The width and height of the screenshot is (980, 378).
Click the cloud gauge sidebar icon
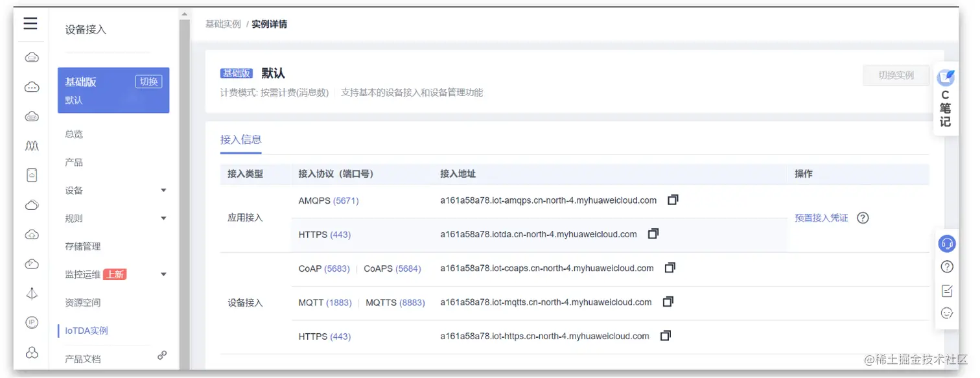point(32,264)
